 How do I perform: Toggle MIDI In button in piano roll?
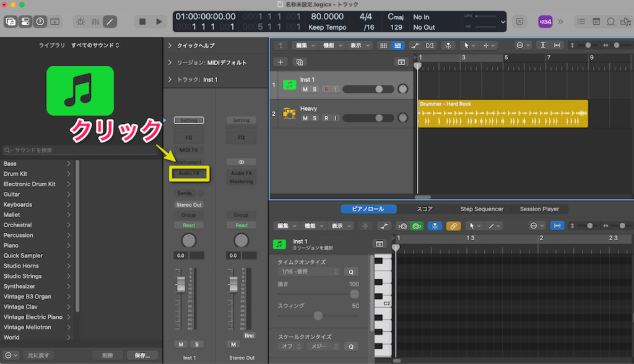click(417, 226)
